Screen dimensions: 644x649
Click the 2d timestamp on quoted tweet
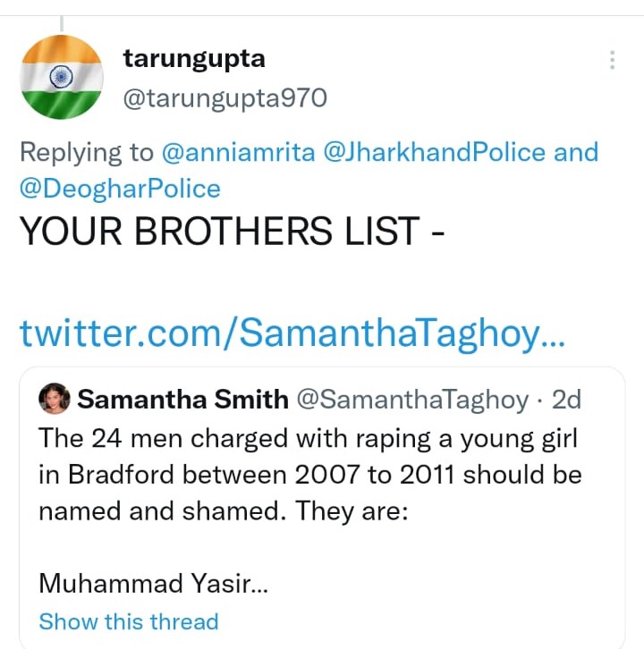pyautogui.click(x=567, y=399)
